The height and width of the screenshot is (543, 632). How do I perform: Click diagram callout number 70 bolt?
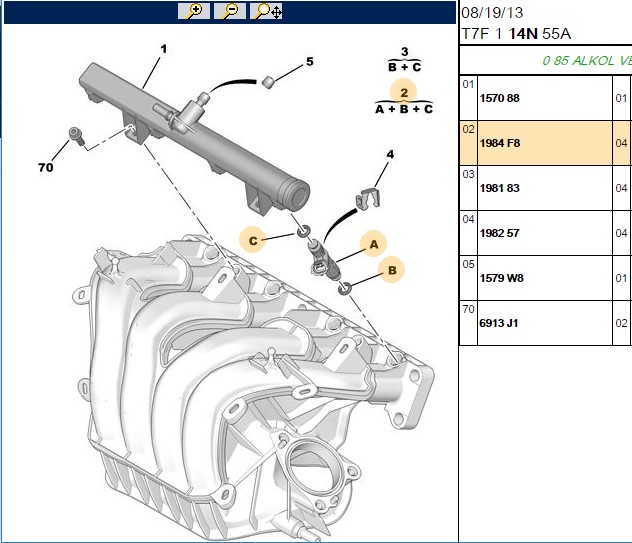[46, 167]
